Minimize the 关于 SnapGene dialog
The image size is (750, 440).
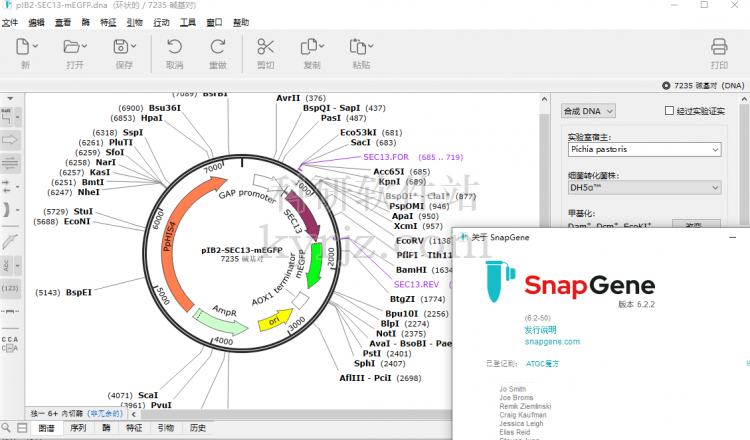(x=732, y=237)
